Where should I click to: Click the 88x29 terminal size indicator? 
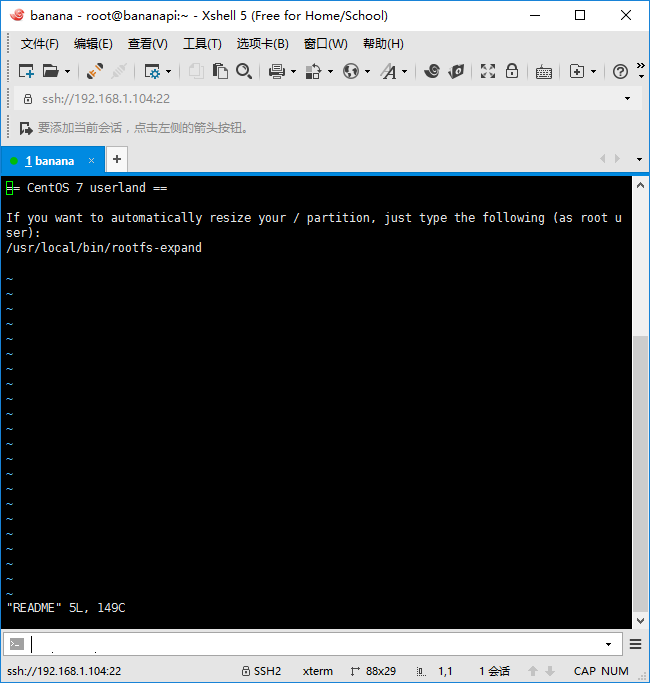tap(373, 671)
